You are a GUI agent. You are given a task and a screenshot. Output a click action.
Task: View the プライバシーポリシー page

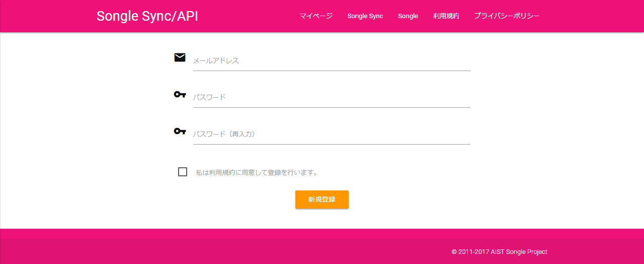coord(506,16)
